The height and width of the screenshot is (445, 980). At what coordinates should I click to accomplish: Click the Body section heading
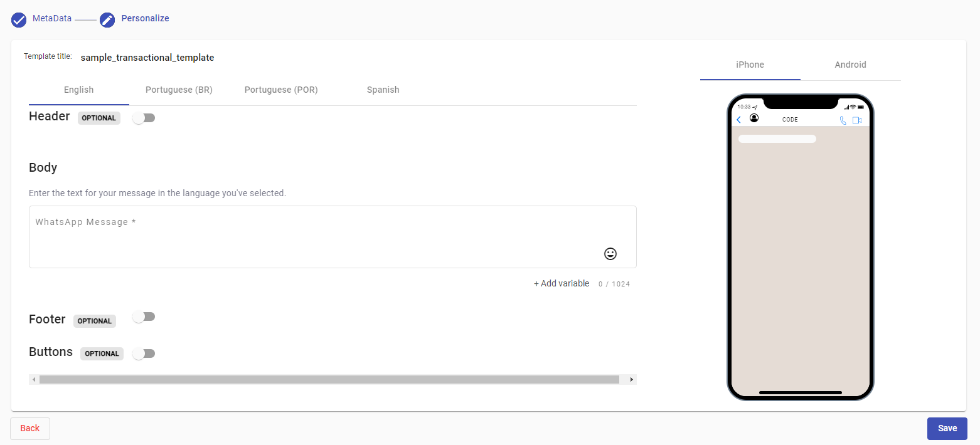coord(43,167)
